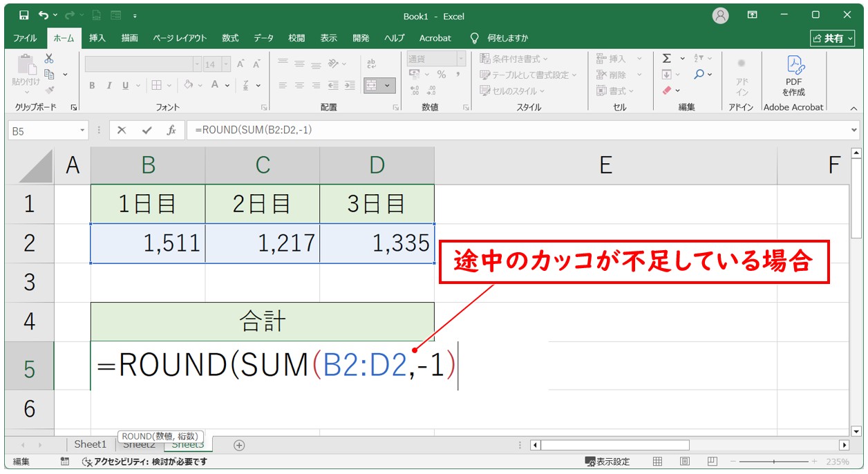
Task: Confirm formula with Enter checkmark icon
Action: (147, 130)
